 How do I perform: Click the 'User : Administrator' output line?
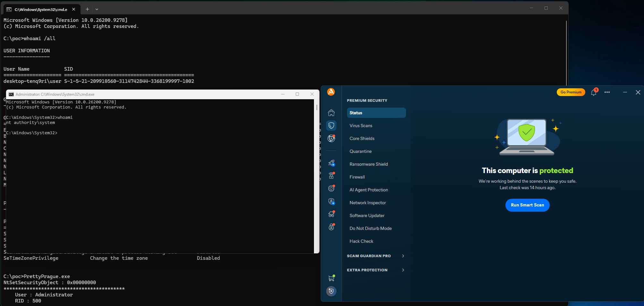(x=44, y=295)
